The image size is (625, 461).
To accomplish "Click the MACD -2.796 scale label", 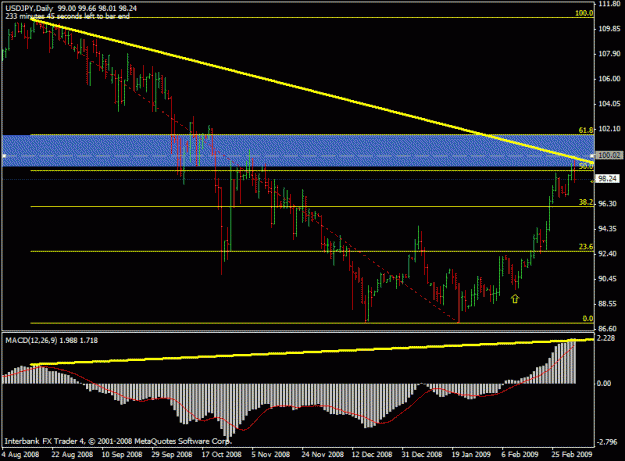I will click(x=606, y=441).
